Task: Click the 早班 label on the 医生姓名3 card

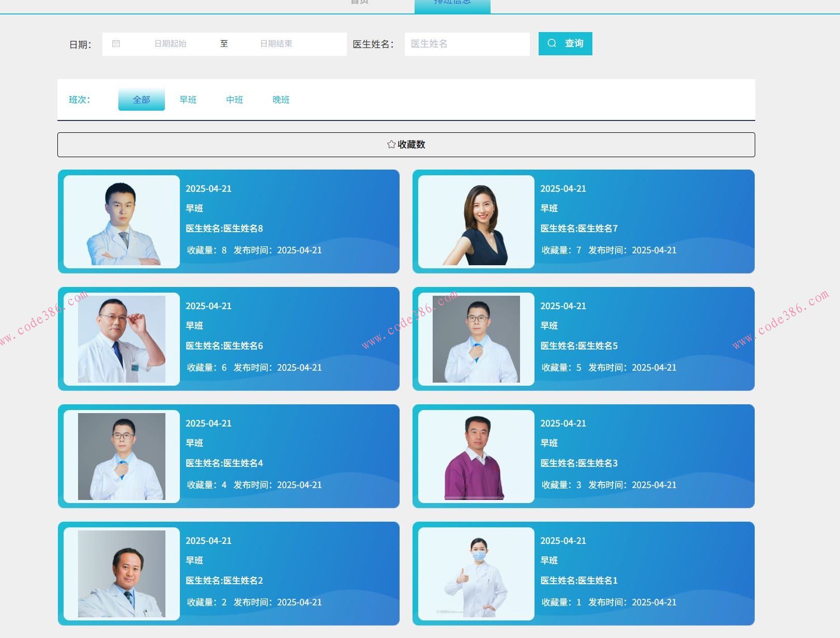Action: (x=549, y=443)
